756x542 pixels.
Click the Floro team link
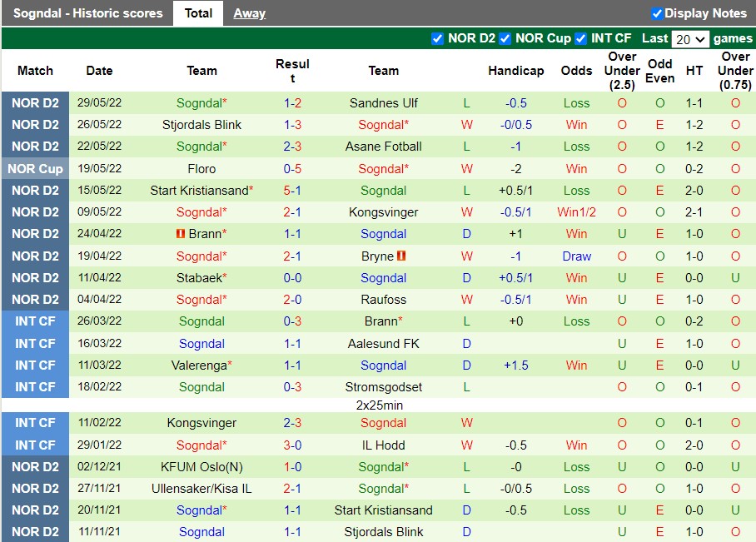(201, 168)
